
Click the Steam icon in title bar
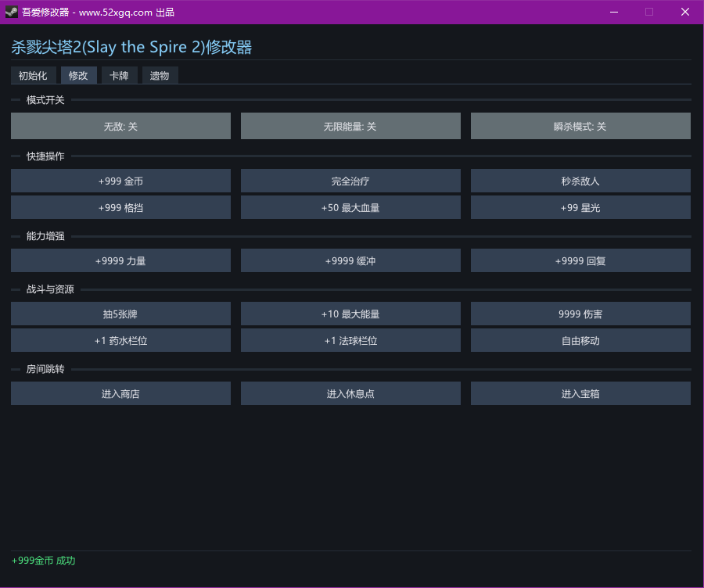[x=11, y=12]
